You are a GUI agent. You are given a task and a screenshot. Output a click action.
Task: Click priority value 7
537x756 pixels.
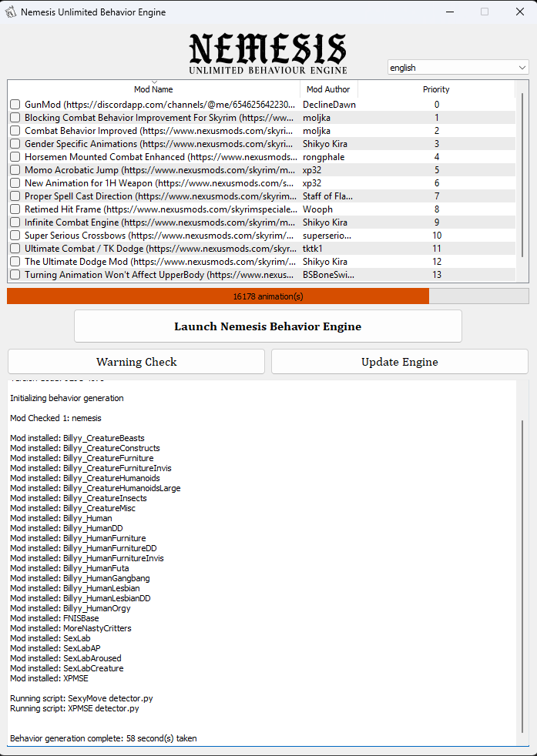[x=437, y=196]
